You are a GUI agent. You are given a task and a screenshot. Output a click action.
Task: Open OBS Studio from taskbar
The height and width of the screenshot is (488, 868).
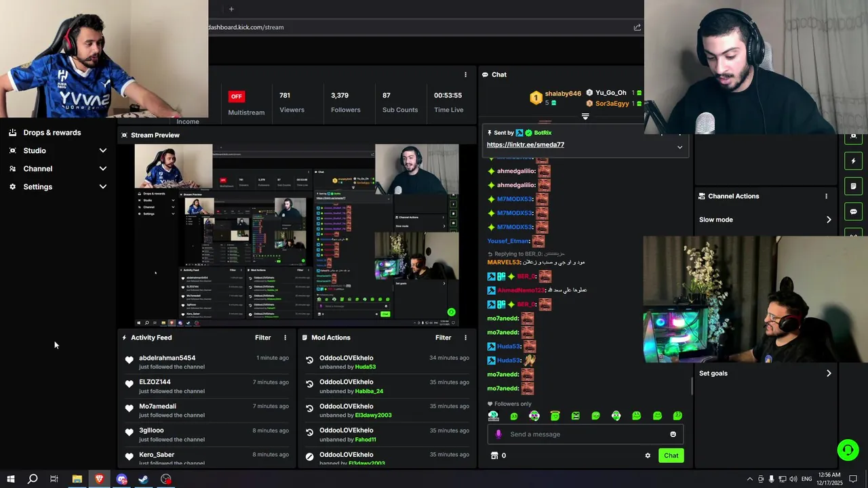[x=166, y=479]
